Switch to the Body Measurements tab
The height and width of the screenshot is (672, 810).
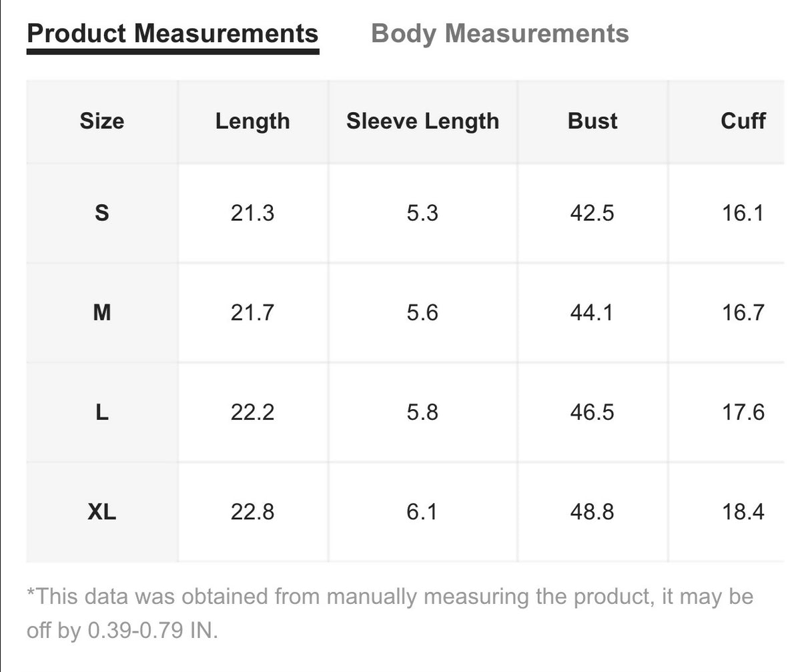click(x=500, y=33)
